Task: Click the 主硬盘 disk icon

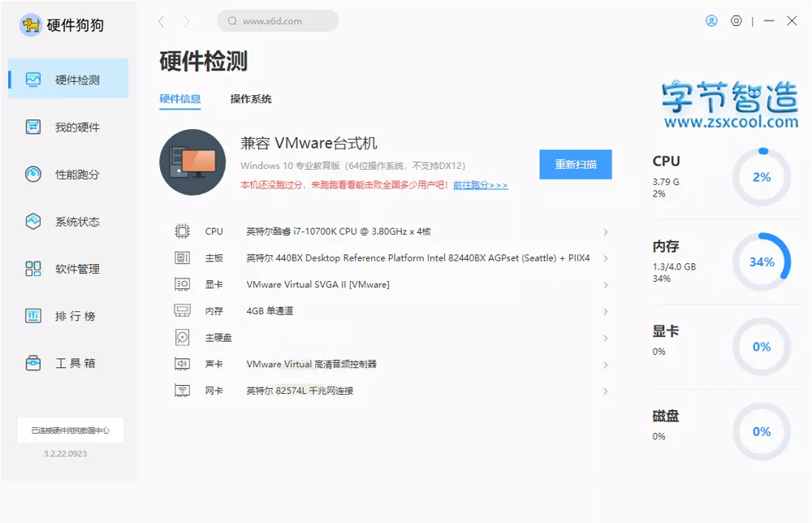Action: pyautogui.click(x=182, y=337)
